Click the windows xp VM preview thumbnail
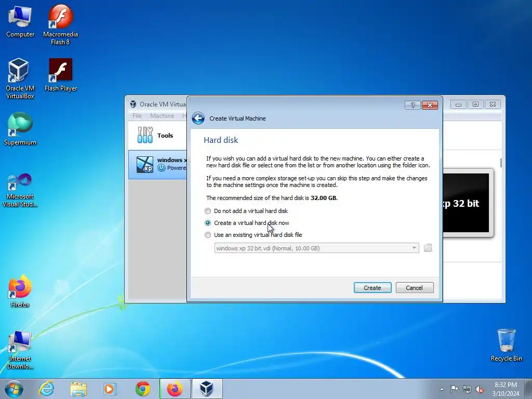532x399 pixels. tap(467, 203)
